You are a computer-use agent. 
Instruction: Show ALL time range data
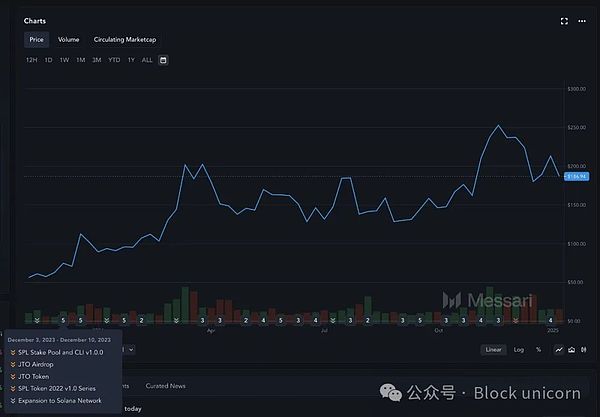point(147,60)
